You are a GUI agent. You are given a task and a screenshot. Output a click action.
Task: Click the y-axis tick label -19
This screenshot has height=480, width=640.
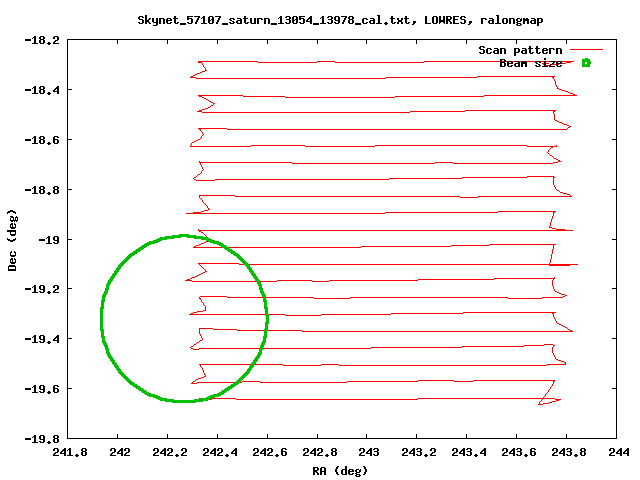tap(49, 240)
